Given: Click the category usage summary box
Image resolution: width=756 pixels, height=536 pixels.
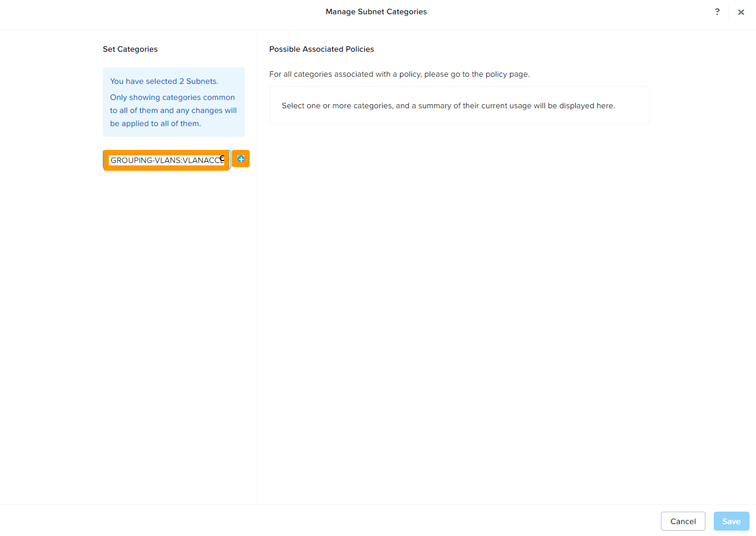Looking at the screenshot, I should [x=459, y=105].
